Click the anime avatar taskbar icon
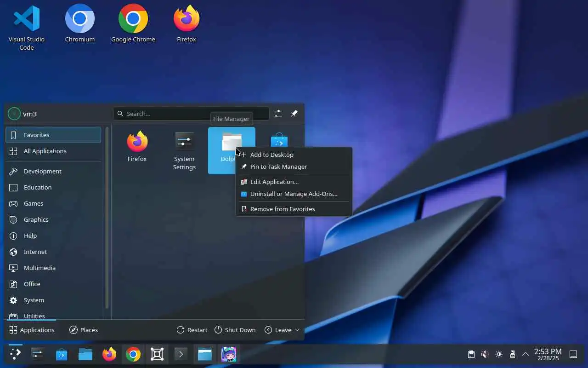Screen dimensions: 588x368 tap(228, 354)
